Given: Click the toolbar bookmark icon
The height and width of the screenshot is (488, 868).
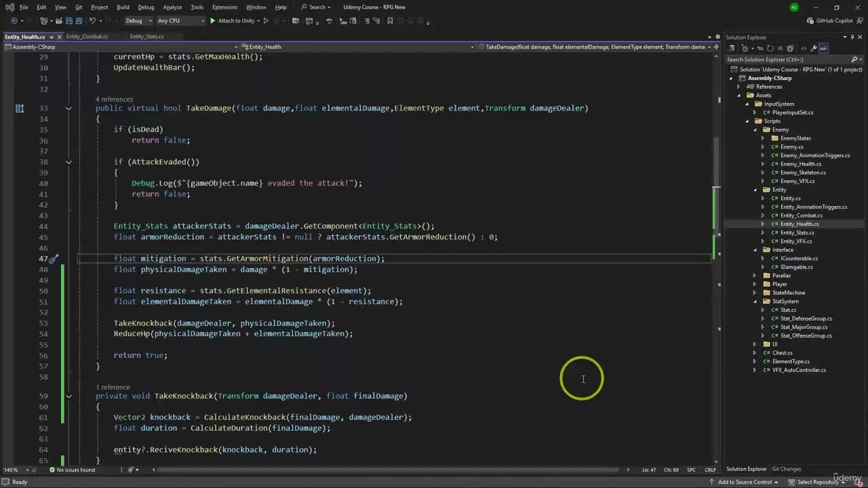Looking at the screenshot, I should point(390,21).
